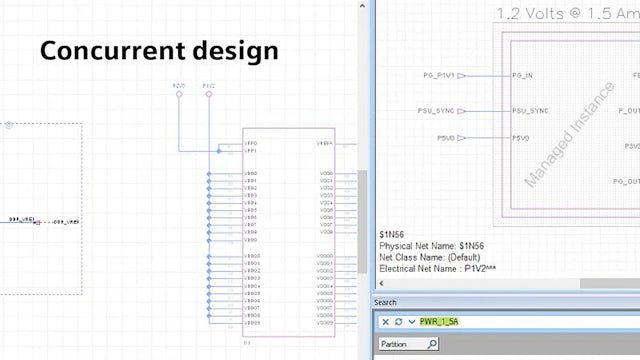Select the PSU_SYNC pin inside the block
This screenshot has height=360, width=640.
(x=530, y=111)
